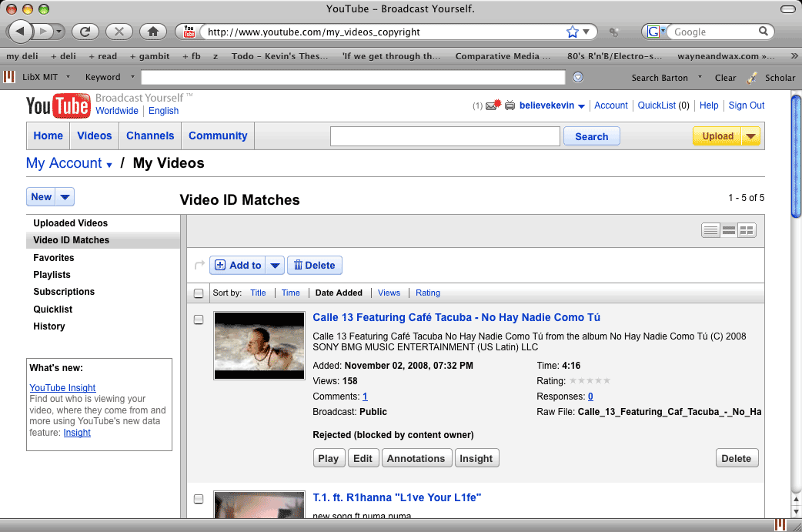The width and height of the screenshot is (802, 532).
Task: Click the bookmarks overflow chevron
Action: tap(794, 55)
